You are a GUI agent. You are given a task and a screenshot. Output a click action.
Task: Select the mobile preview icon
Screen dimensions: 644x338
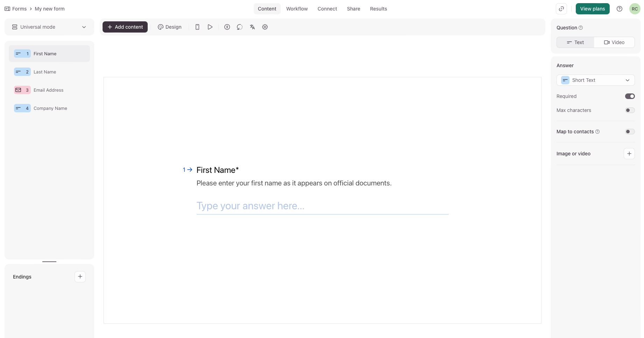(x=197, y=27)
